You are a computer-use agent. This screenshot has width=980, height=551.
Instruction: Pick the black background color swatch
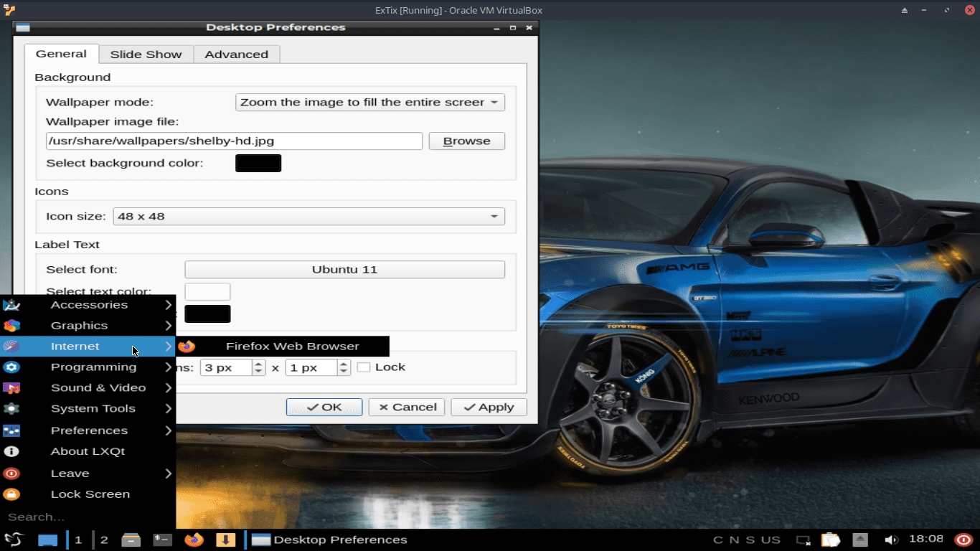pos(258,164)
